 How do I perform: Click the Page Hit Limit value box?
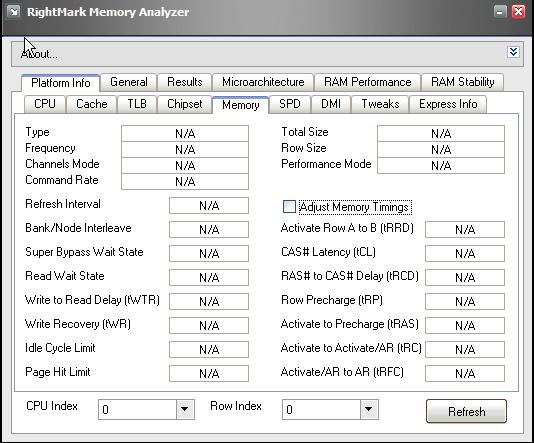(x=209, y=374)
